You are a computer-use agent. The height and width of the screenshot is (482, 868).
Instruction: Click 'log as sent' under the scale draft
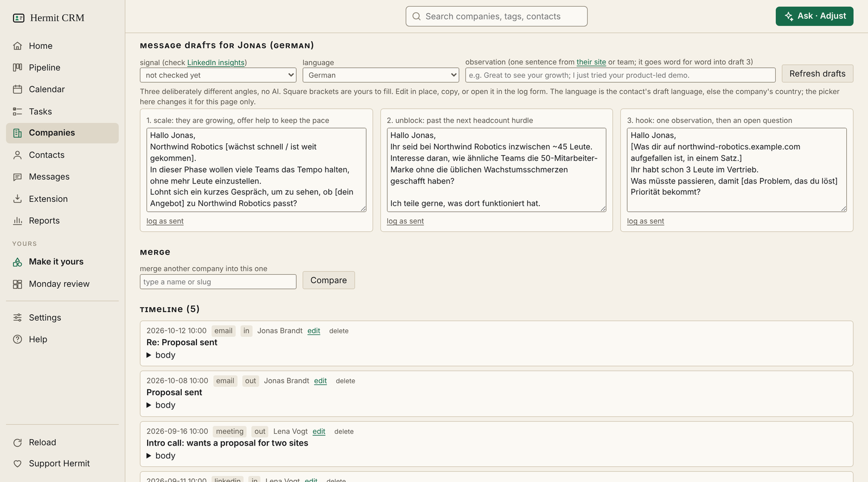click(x=165, y=221)
